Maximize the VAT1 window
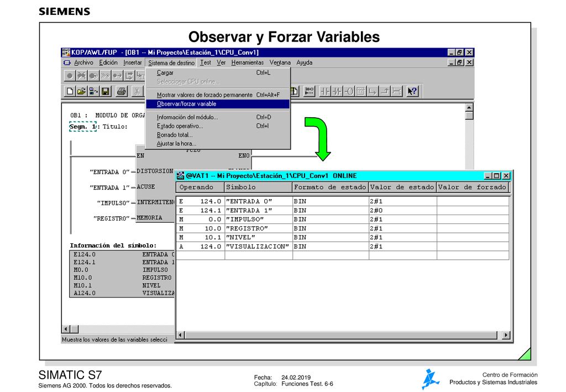 point(497,176)
